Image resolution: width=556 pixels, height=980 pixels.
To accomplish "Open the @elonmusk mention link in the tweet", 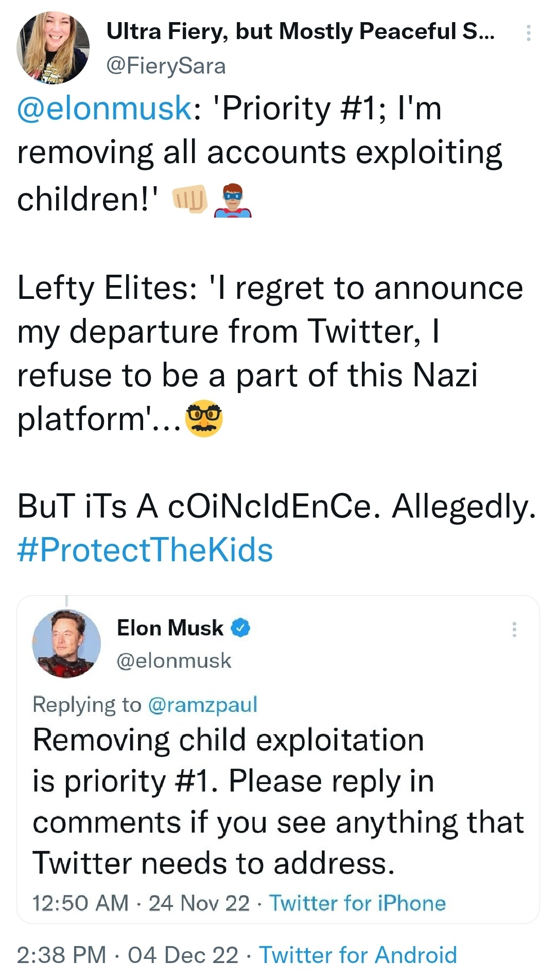I will (x=105, y=108).
